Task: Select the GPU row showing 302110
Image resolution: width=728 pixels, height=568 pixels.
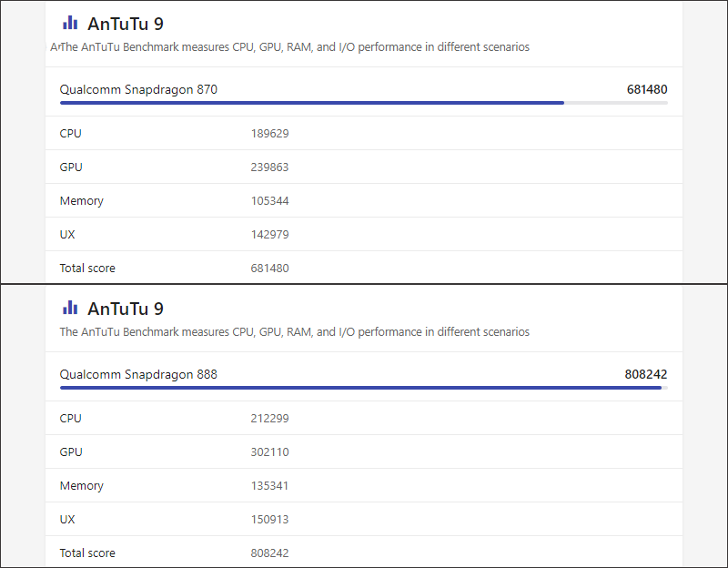Action: point(363,451)
